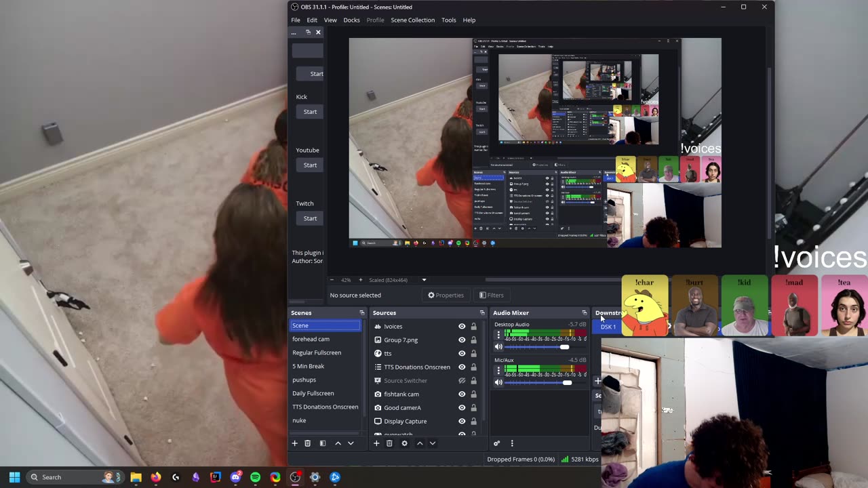This screenshot has height=488, width=868.
Task: Open scene filters icon in Scenes panel
Action: click(x=323, y=443)
